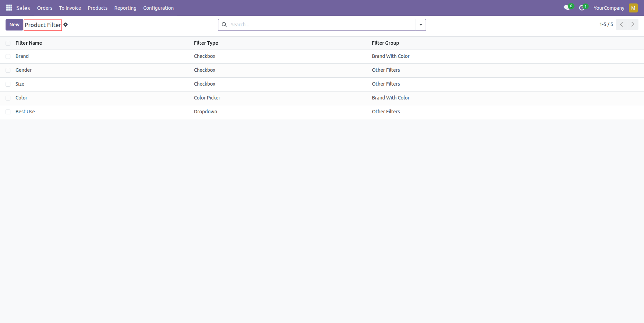Open the Color filter record

click(x=21, y=98)
